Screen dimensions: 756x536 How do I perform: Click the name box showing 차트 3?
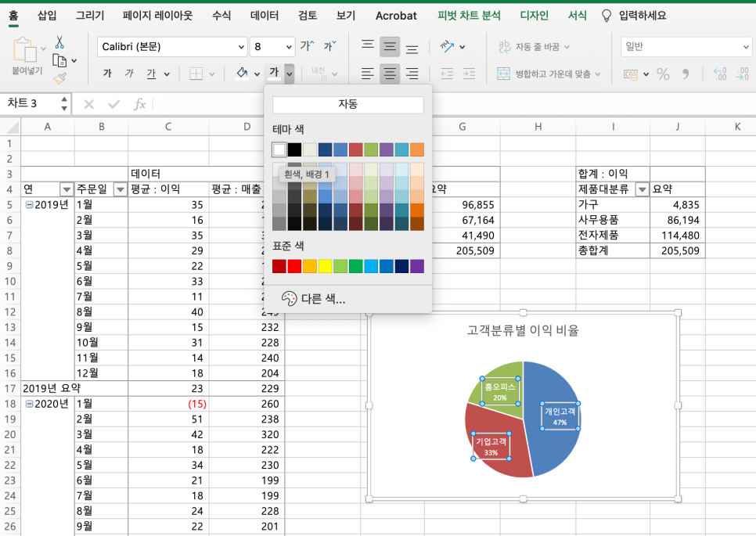[31, 103]
